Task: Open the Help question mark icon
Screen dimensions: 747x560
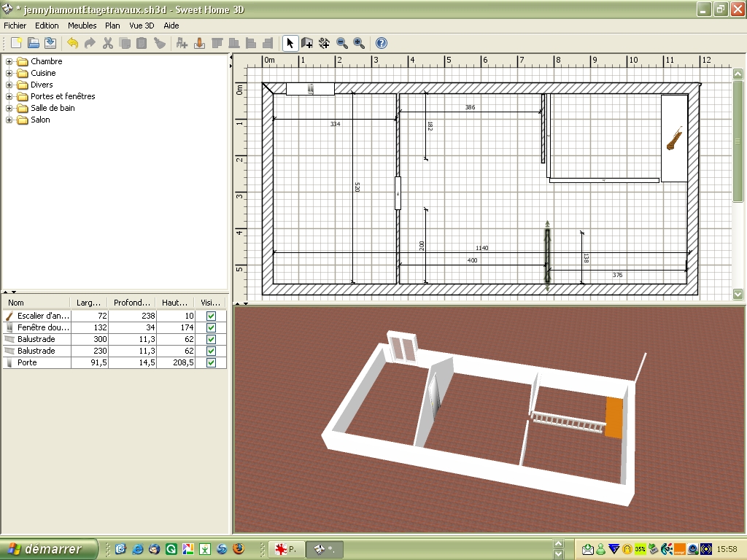Action: (x=381, y=44)
